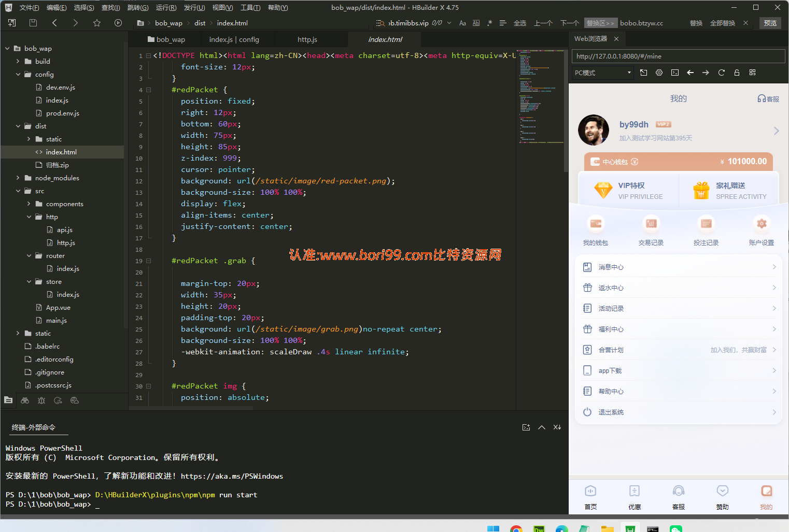Tap 赞助 in the bottom navigation
789x532 pixels.
(x=723, y=497)
